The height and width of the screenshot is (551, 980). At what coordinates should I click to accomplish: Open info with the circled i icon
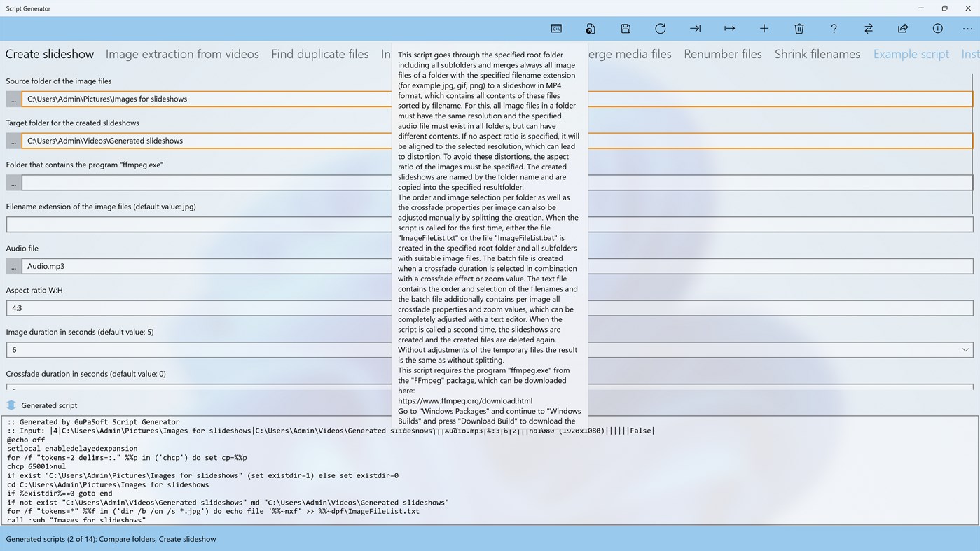coord(937,29)
